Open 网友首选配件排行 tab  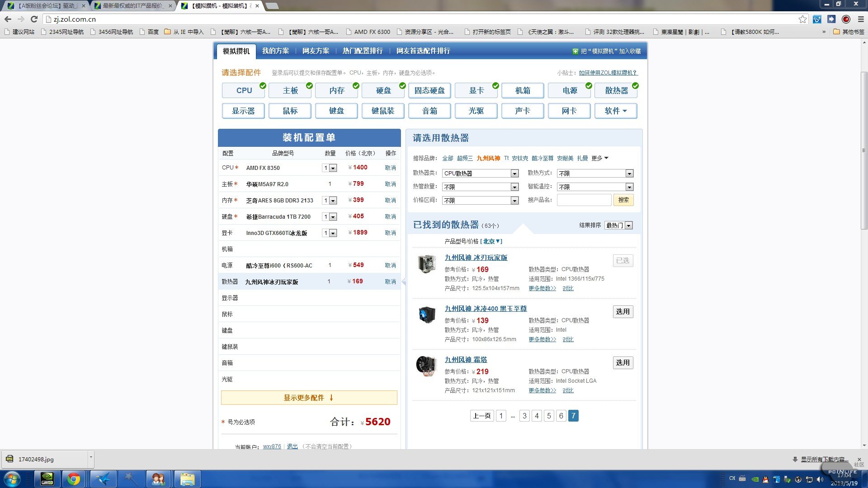click(423, 51)
